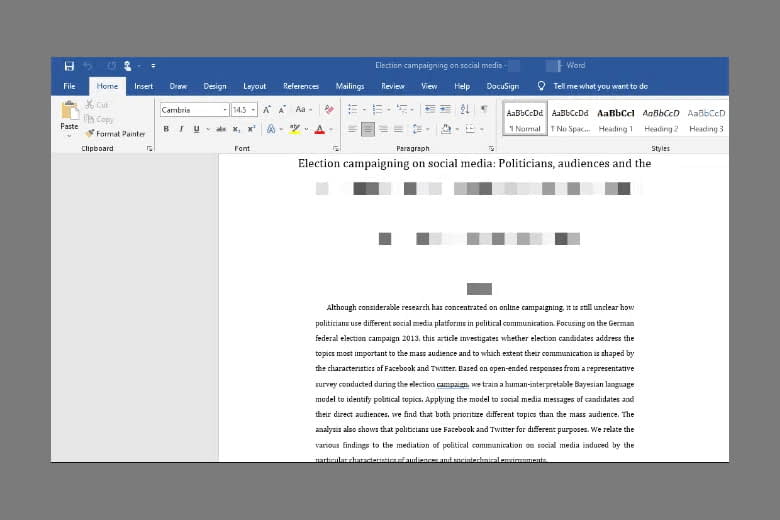
Task: Click the Text Effects icon
Action: (x=271, y=129)
